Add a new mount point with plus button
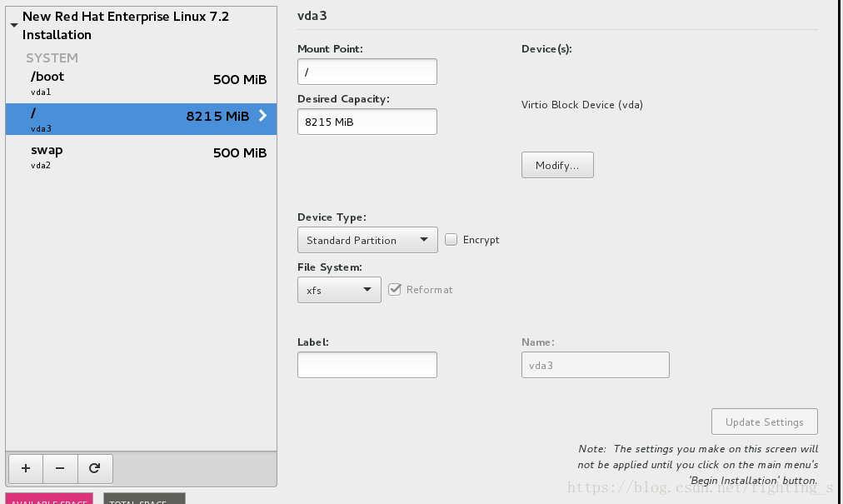The image size is (843, 504). [x=25, y=468]
